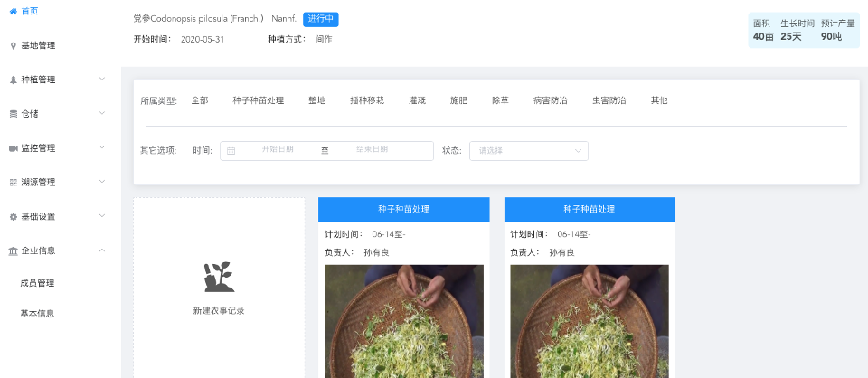Screen dimensions: 868x378
Task: Click the calendar icon in date range field
Action: pos(231,150)
